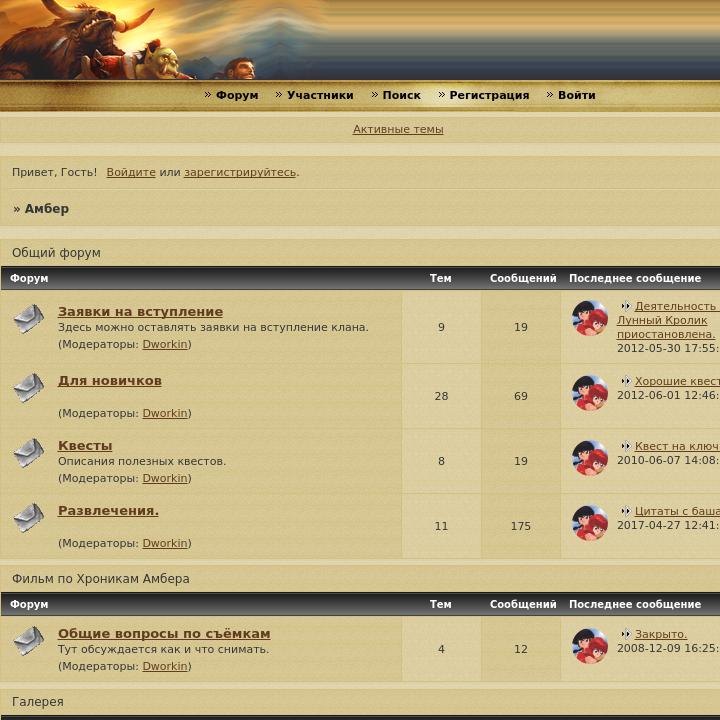Open last post Закрыто link
Screen dimensions: 720x720
[661, 634]
